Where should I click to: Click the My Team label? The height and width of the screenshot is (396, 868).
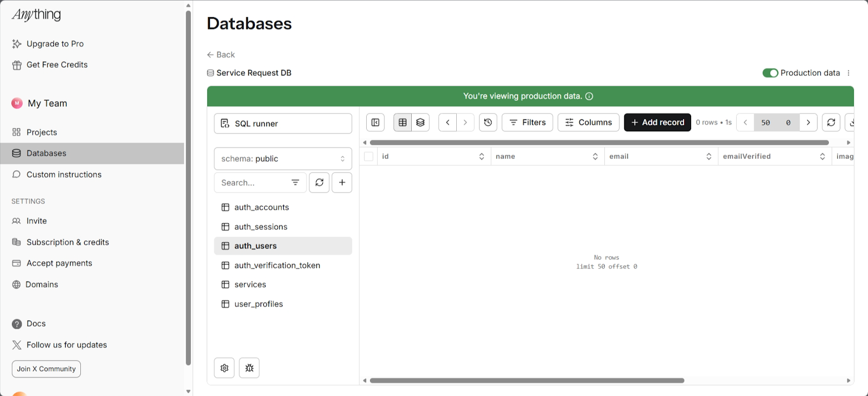pyautogui.click(x=48, y=104)
